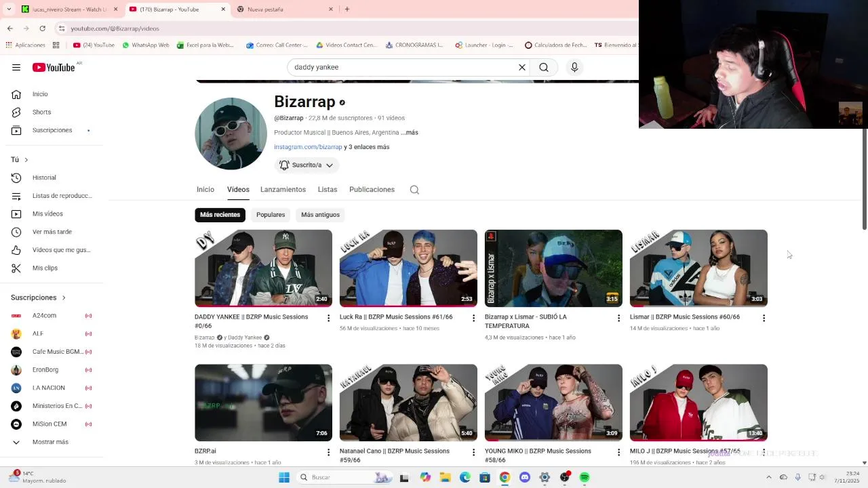The image size is (868, 488).
Task: Open WhatsApp Web bookmark
Action: coord(145,45)
